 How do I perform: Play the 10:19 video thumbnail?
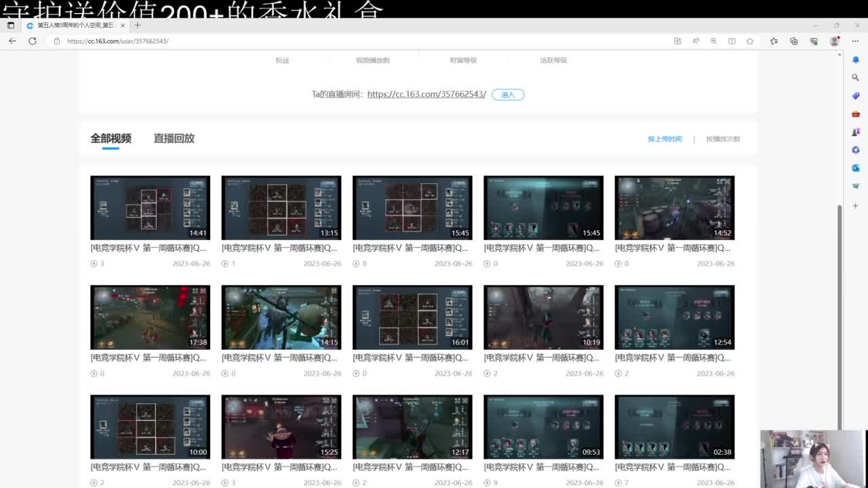[543, 317]
